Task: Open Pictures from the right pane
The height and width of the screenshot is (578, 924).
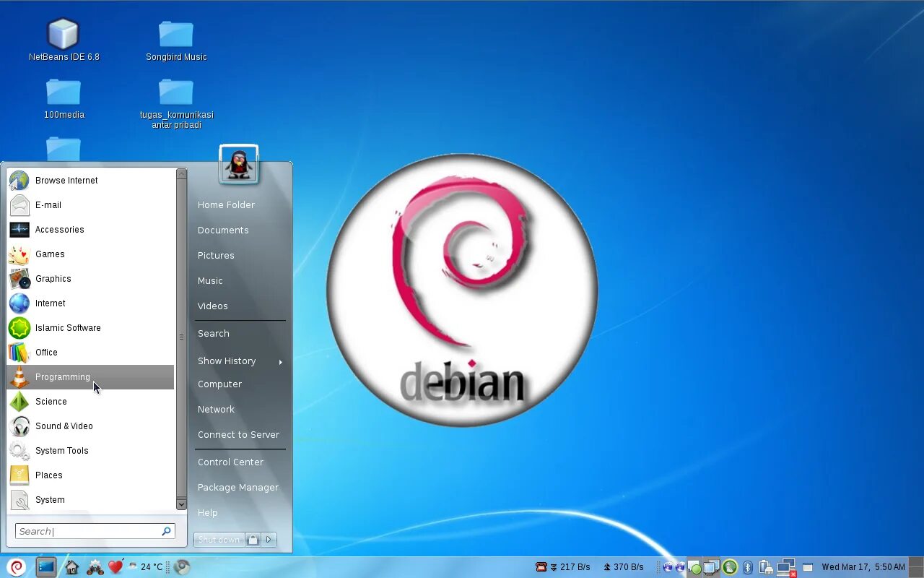Action: pyautogui.click(x=216, y=256)
